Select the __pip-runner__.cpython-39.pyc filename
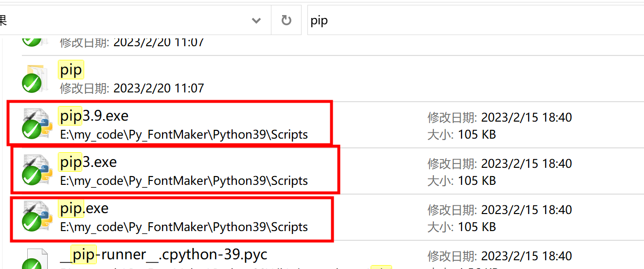Image resolution: width=644 pixels, height=269 pixels. pyautogui.click(x=163, y=254)
